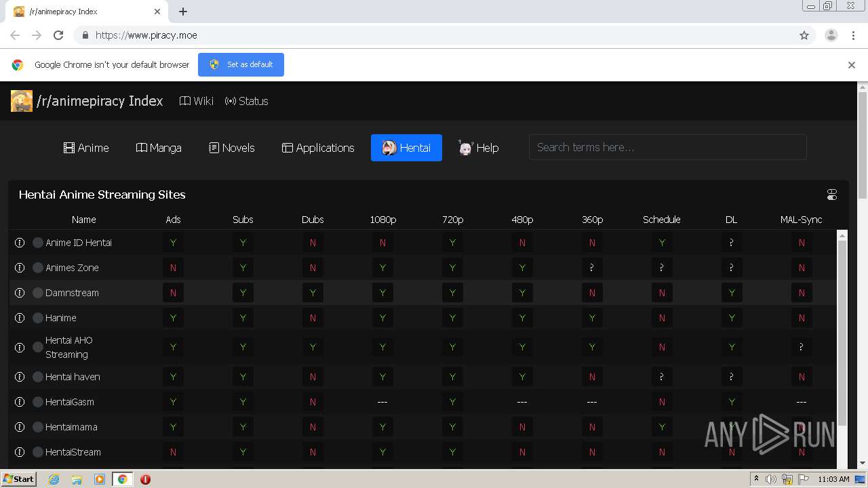The width and height of the screenshot is (868, 488).
Task: Select the Hentaimama status circle
Action: pyautogui.click(x=38, y=427)
